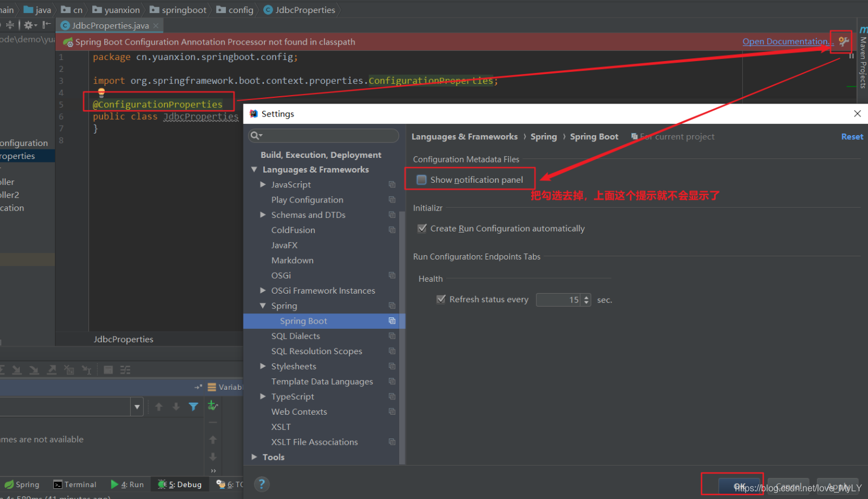The height and width of the screenshot is (499, 868).
Task: Click the restore layout pin icon in debugger
Action: click(x=198, y=387)
